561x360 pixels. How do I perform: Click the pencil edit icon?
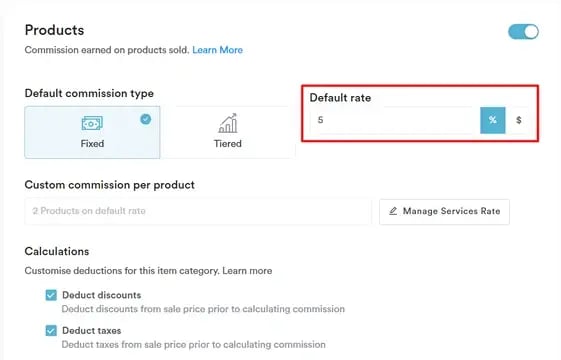click(393, 211)
